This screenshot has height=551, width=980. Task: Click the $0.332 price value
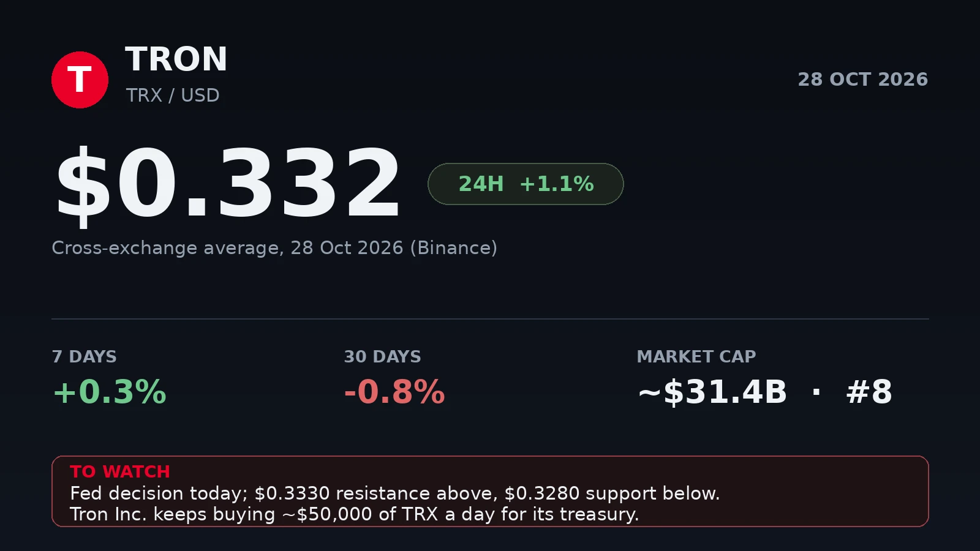228,184
